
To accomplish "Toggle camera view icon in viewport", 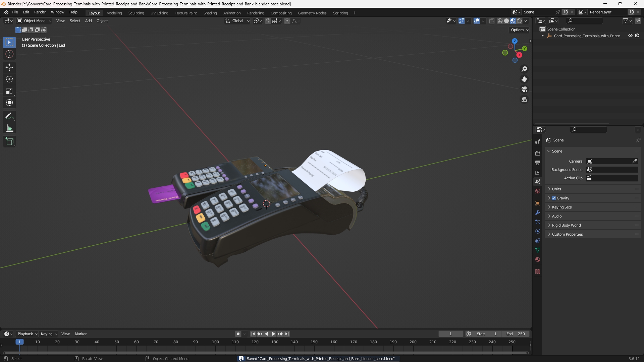I will tap(524, 89).
